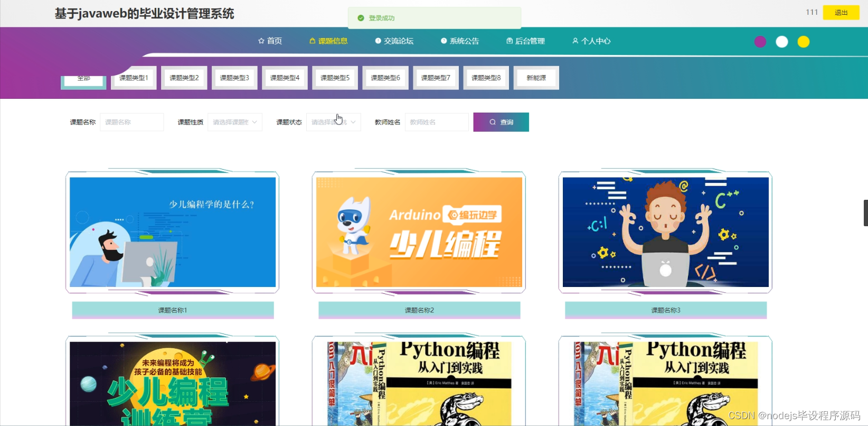This screenshot has height=426, width=868.
Task: Filter by 课题类型1
Action: pos(134,78)
